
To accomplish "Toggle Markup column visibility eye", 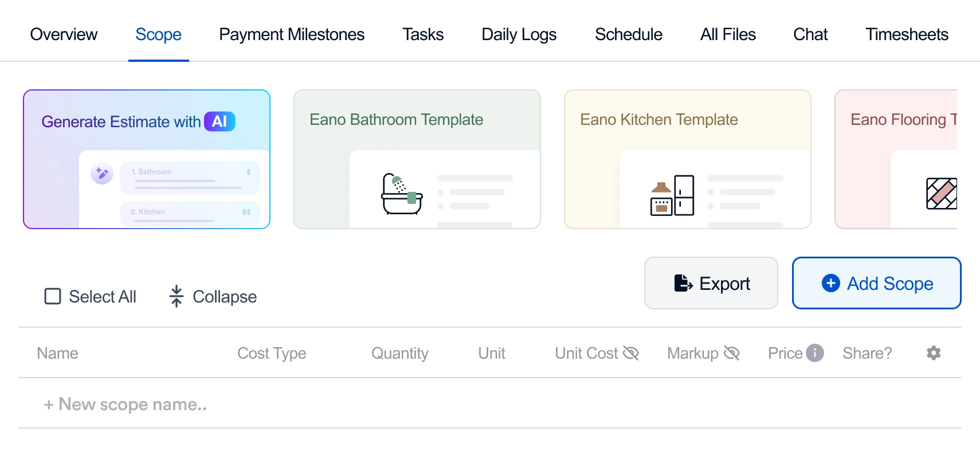I will coord(731,353).
